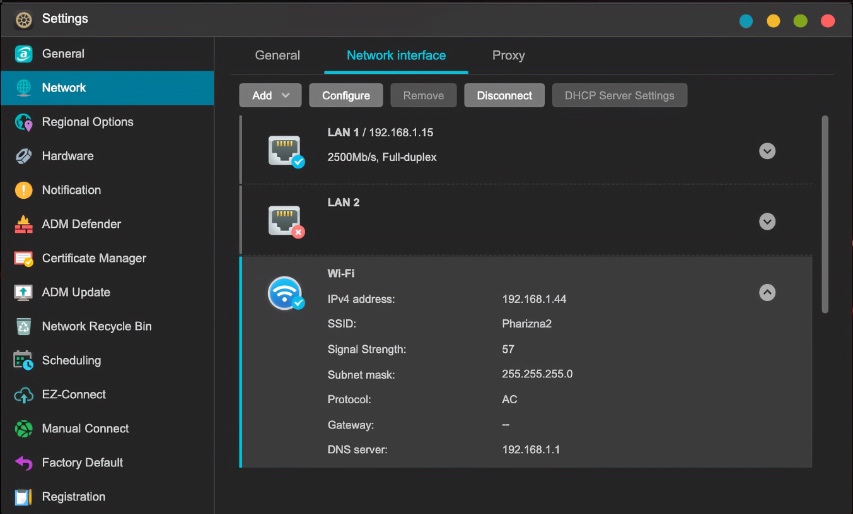Click the Configure button
Screen dimensions: 853x514
(x=346, y=95)
